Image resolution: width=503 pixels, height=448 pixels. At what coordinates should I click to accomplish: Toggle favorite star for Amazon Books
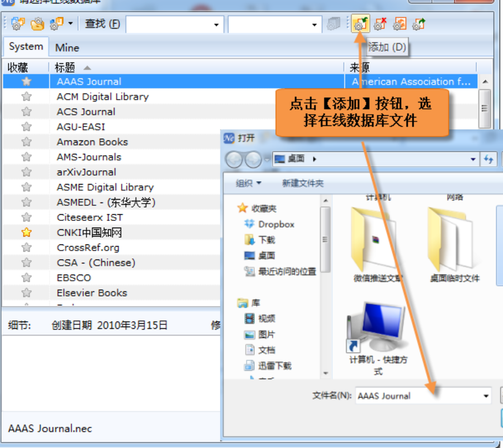pyautogui.click(x=26, y=142)
